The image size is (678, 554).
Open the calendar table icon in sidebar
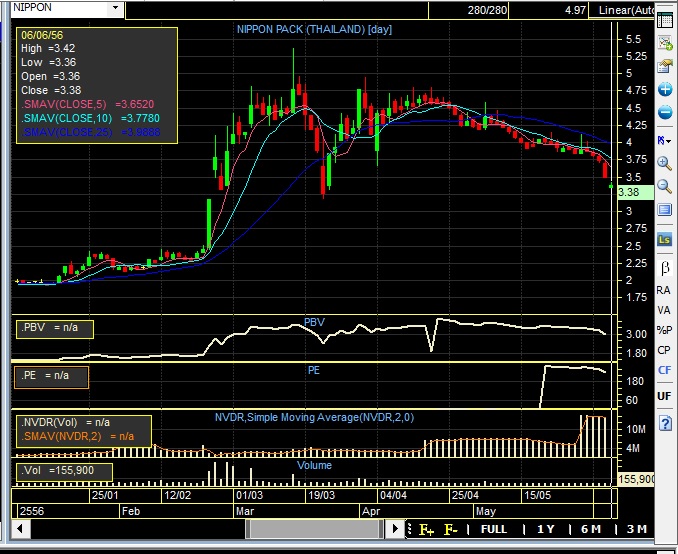pyautogui.click(x=665, y=20)
